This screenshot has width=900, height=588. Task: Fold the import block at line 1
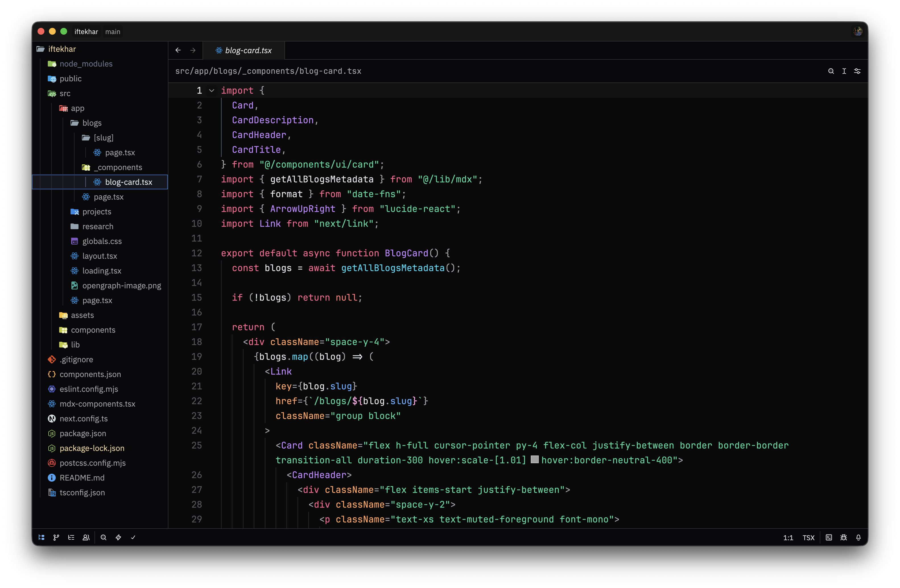click(212, 91)
